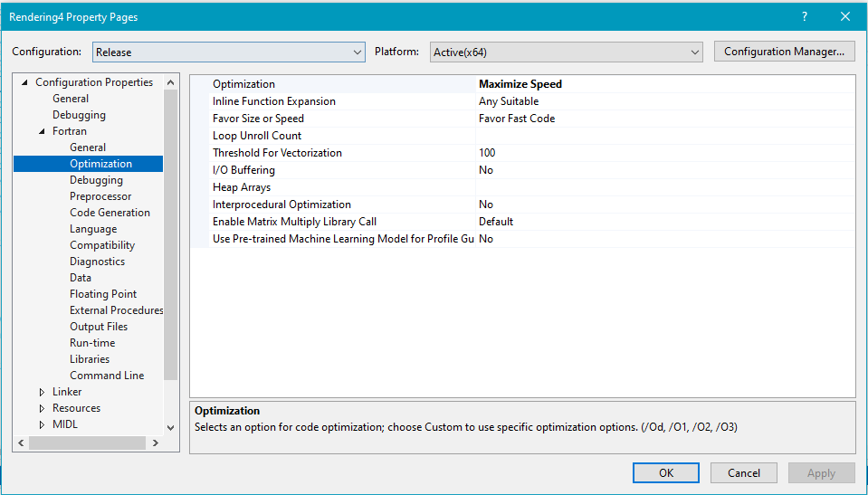Click the Inline Function Expansion property row
Image resolution: width=868 pixels, height=495 pixels.
coord(274,101)
